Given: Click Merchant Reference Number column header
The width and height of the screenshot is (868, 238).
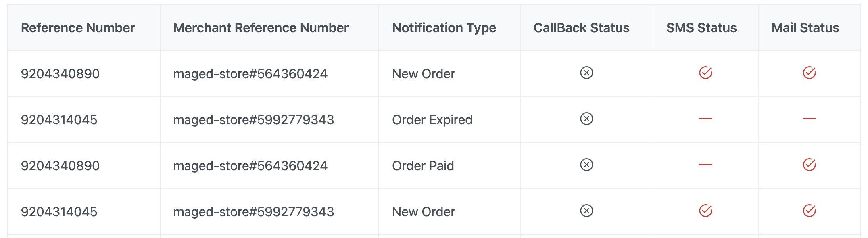Looking at the screenshot, I should point(261,28).
